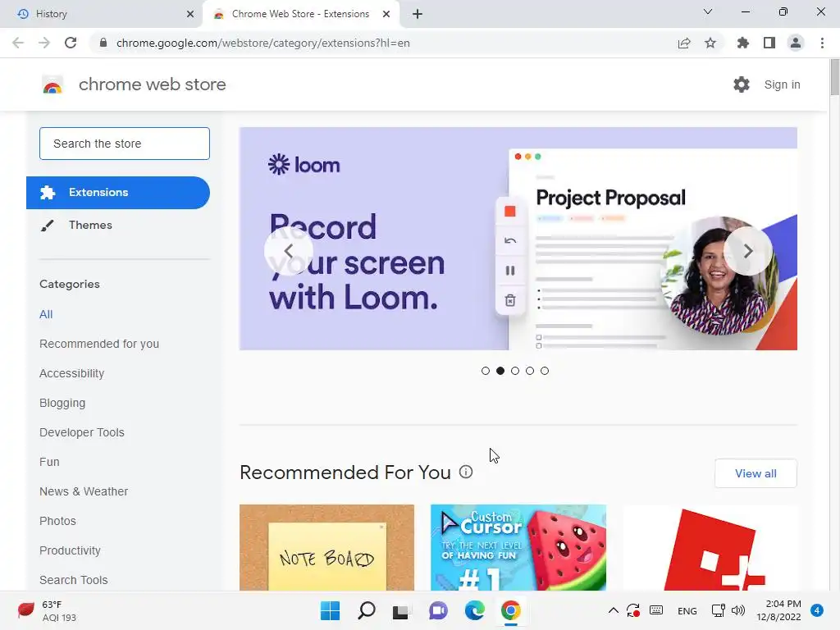Open a new browser tab
The image size is (840, 630).
(x=418, y=14)
